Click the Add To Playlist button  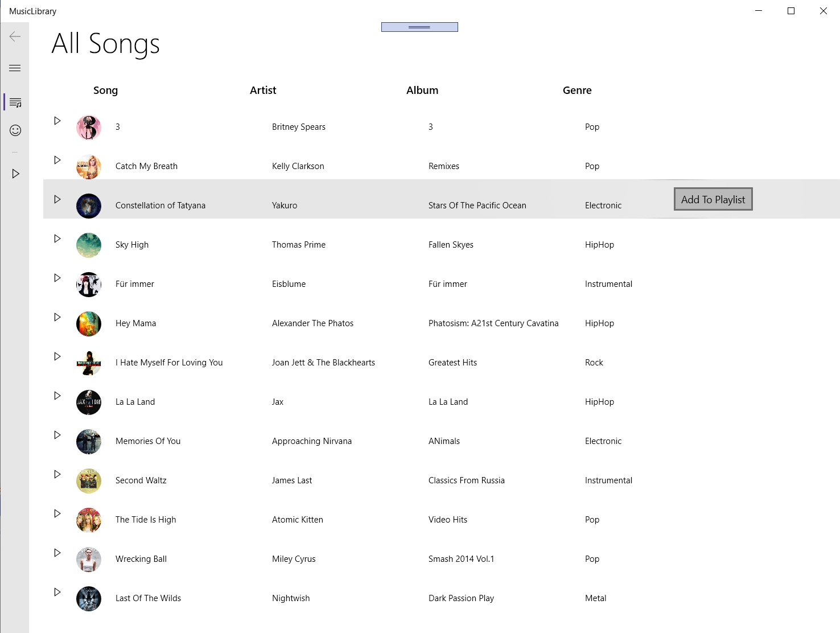(713, 199)
